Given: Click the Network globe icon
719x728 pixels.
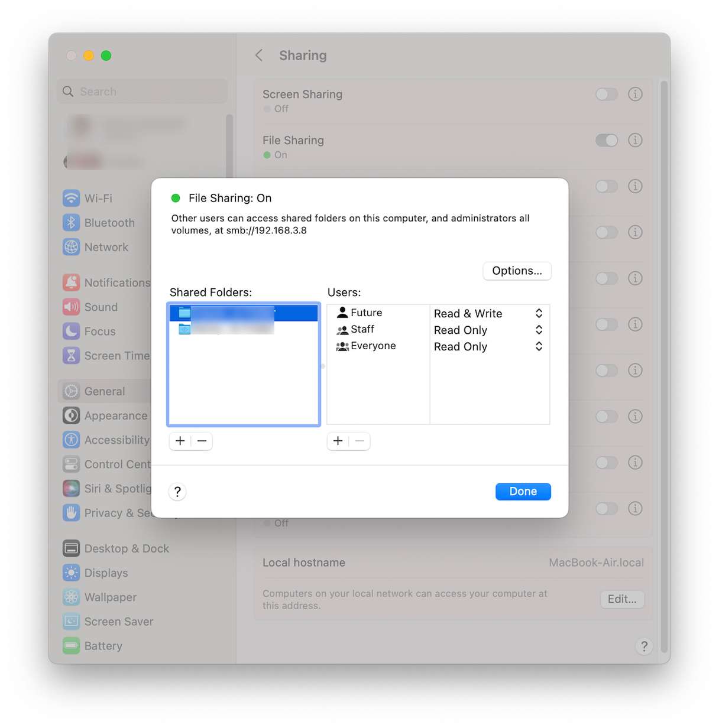Looking at the screenshot, I should [x=71, y=247].
